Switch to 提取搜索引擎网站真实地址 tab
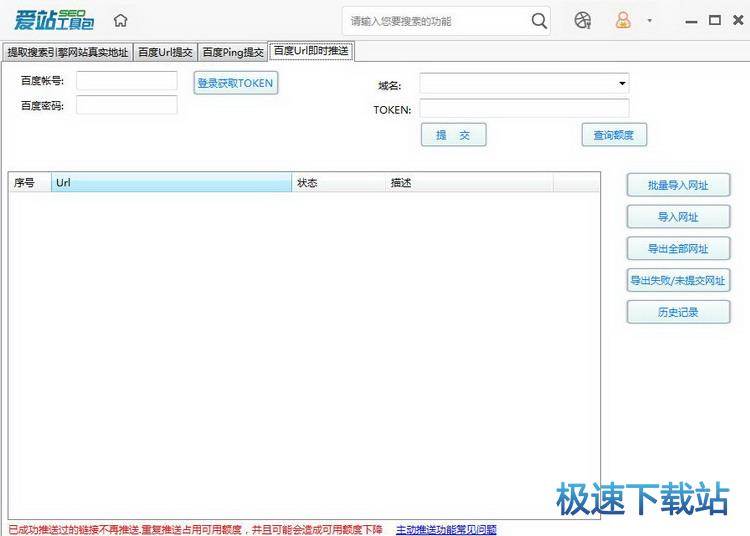The height and width of the screenshot is (536, 750). pos(68,52)
